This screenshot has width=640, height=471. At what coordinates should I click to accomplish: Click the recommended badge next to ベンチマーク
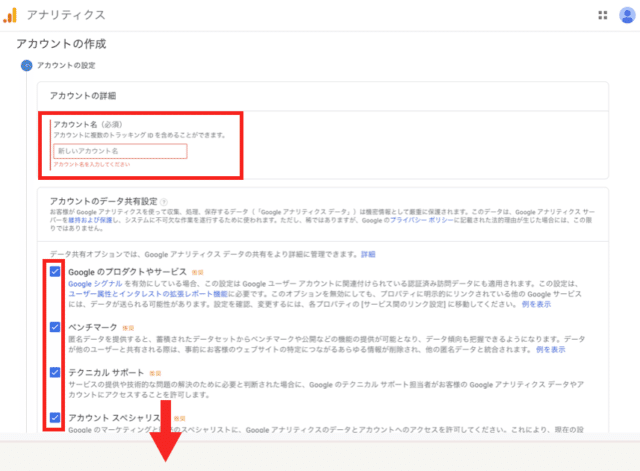(128, 328)
